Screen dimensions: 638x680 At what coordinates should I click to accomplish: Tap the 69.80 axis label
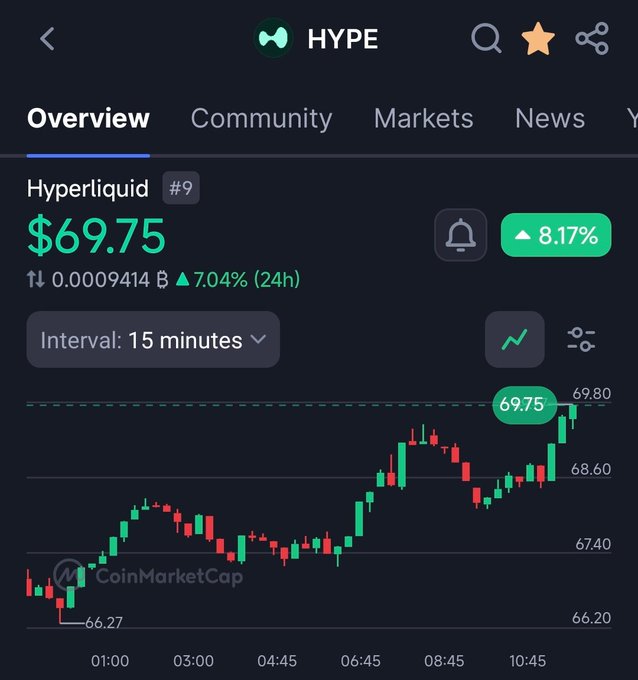(592, 394)
